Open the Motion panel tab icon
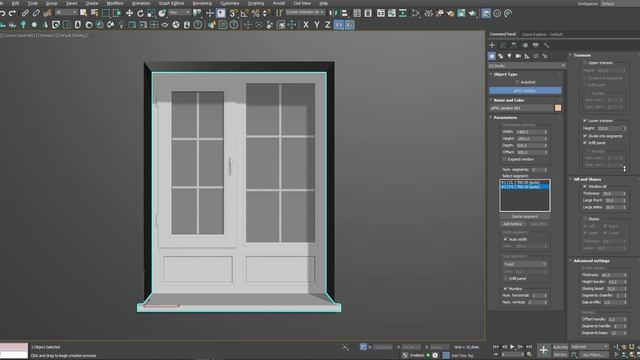The width and height of the screenshot is (640, 360). (x=525, y=45)
